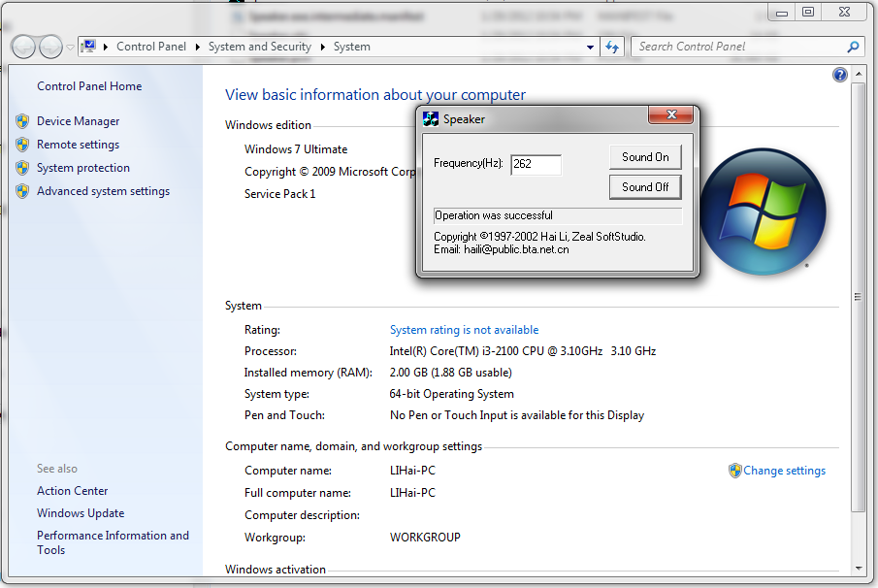Go to System and Security in breadcrumb
Viewport: 878px width, 588px height.
pos(260,47)
